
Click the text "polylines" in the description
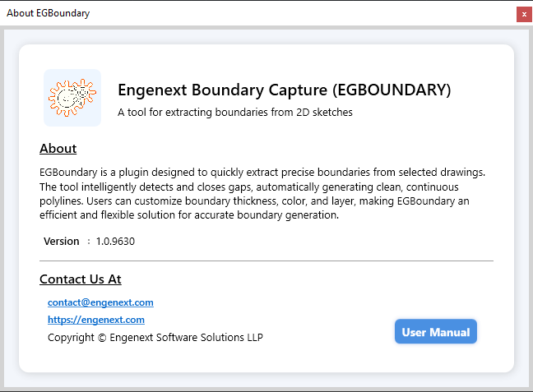[x=61, y=201]
